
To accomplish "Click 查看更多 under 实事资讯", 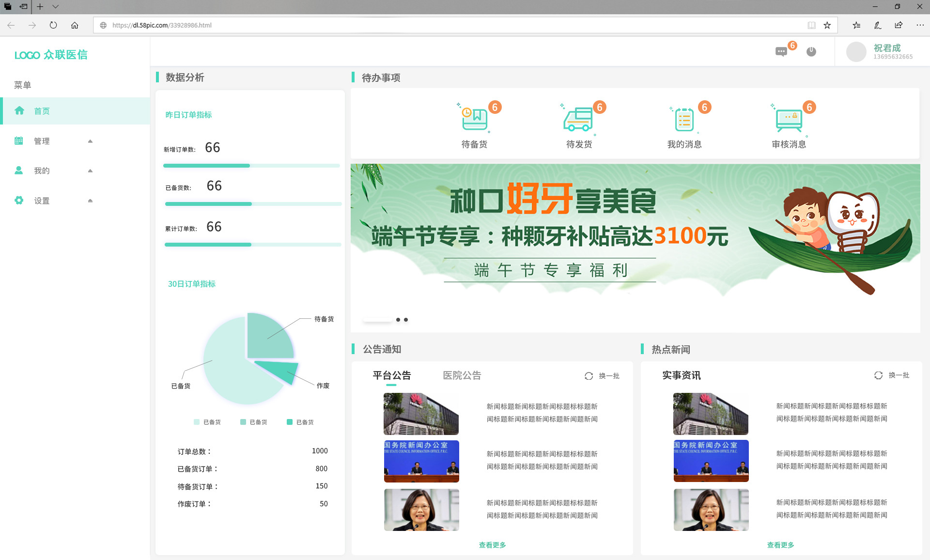I will 780,545.
